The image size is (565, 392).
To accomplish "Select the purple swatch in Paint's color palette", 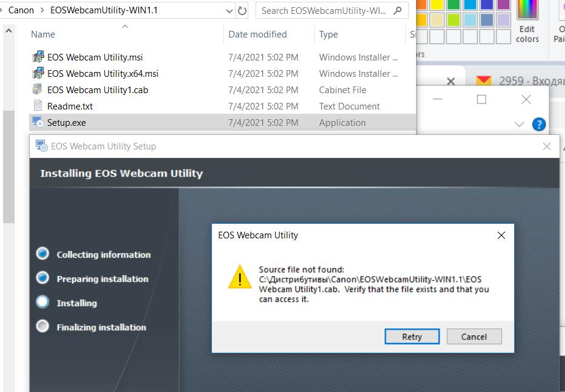I will click(504, 4).
